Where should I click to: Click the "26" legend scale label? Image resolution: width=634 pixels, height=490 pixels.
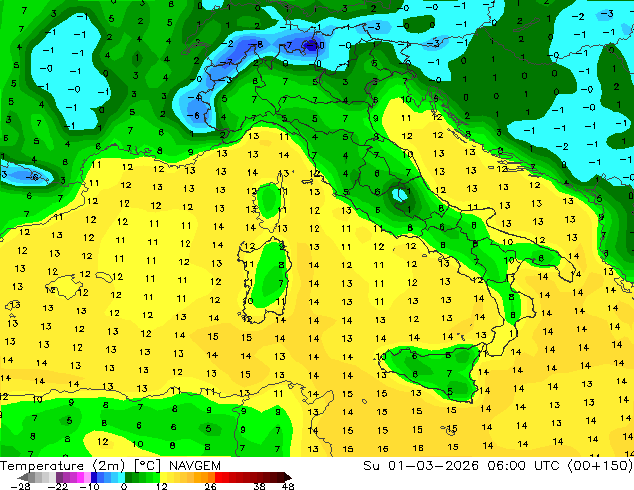(210, 486)
